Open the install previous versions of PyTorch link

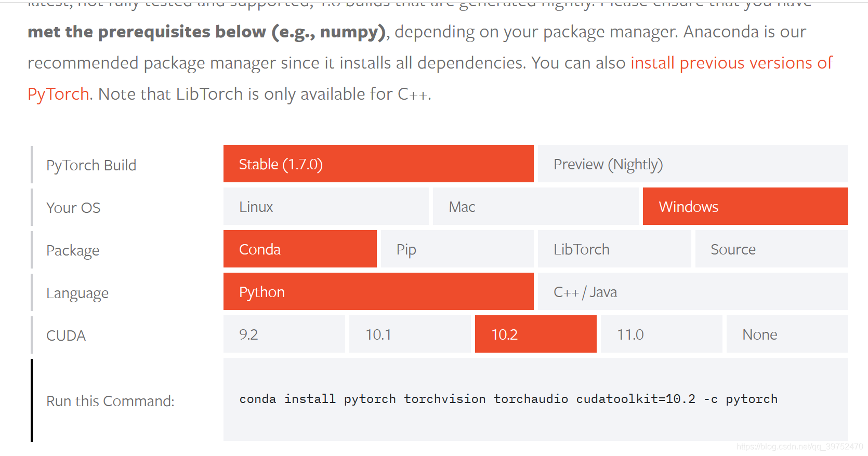coord(731,63)
